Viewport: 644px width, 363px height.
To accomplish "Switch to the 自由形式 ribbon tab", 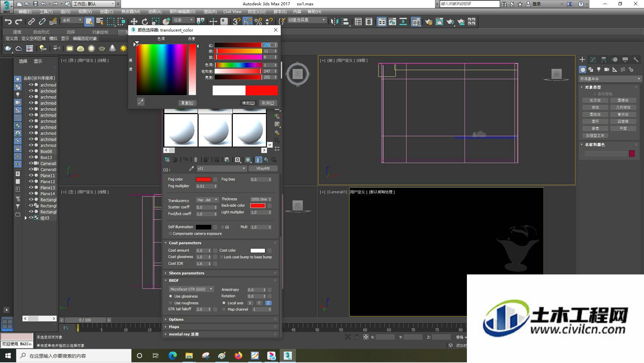I will (41, 32).
